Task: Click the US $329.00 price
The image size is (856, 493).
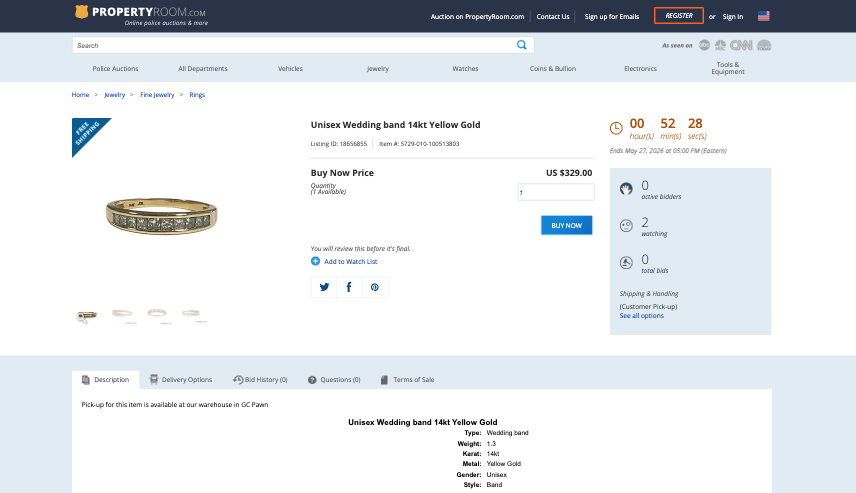Action: (x=569, y=173)
